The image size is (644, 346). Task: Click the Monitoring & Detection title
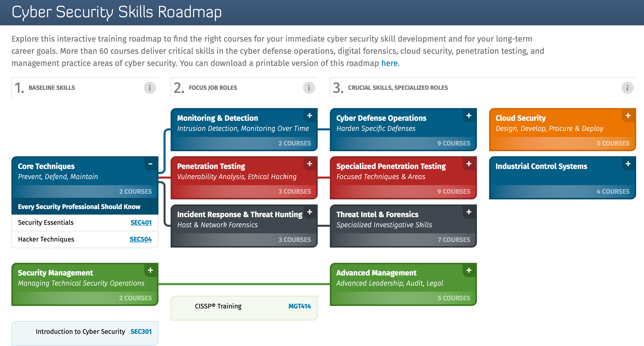click(218, 118)
